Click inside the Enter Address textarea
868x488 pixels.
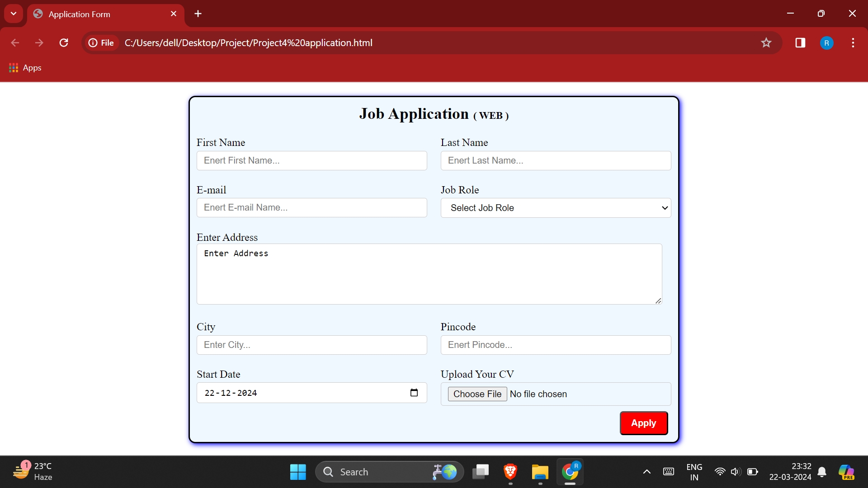coord(429,274)
